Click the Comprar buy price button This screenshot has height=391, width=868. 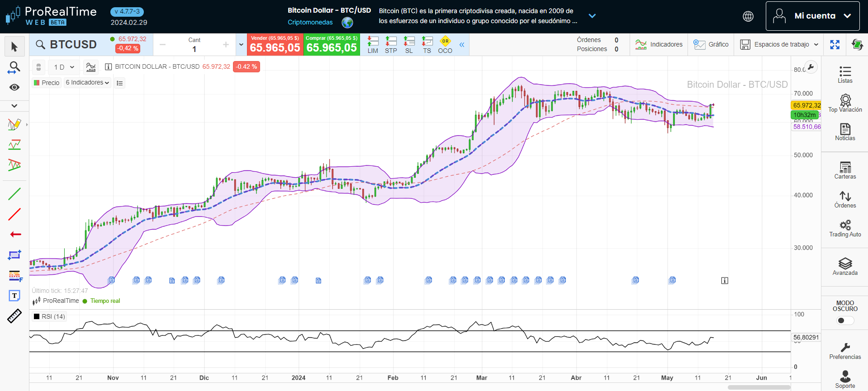pyautogui.click(x=332, y=45)
